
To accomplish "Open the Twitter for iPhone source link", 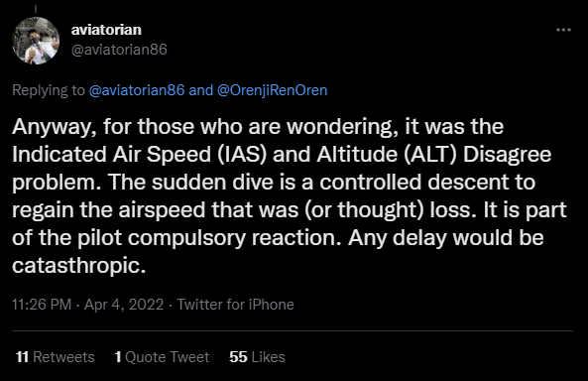I will (235, 304).
